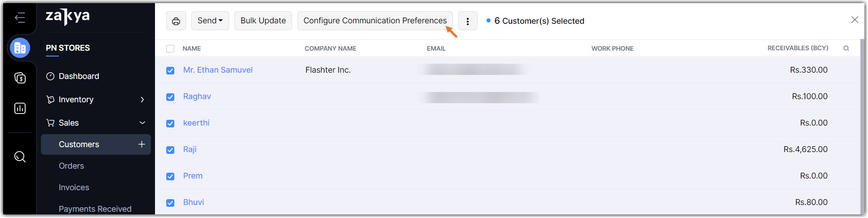868x218 pixels.
Task: Collapse the sidebar using the arrow icon
Action: (20, 18)
